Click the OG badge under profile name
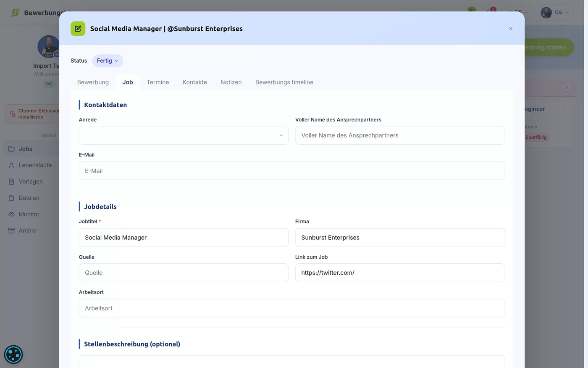The height and width of the screenshot is (368, 588). coord(49,84)
